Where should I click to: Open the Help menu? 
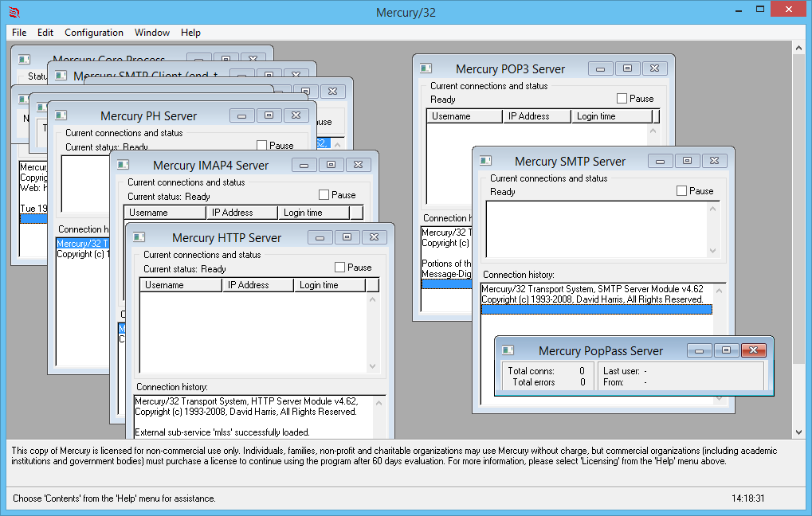click(190, 32)
